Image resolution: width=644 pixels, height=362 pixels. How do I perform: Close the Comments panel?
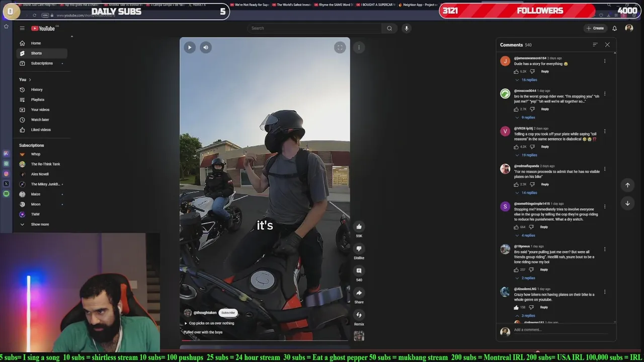point(607,45)
